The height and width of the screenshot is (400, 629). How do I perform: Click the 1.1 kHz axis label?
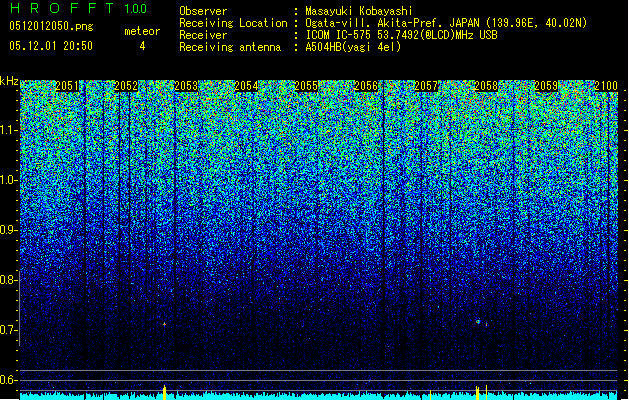click(x=9, y=130)
